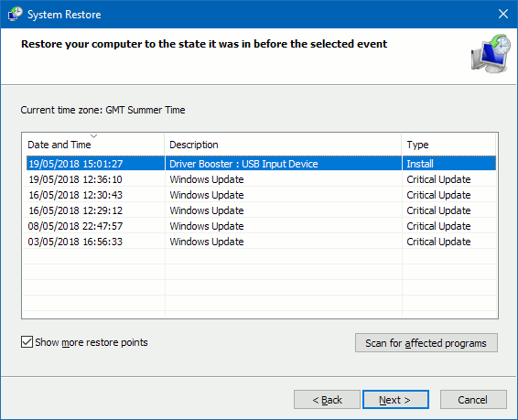Sort by Type column header
Screen dimensions: 518x420
(448, 145)
